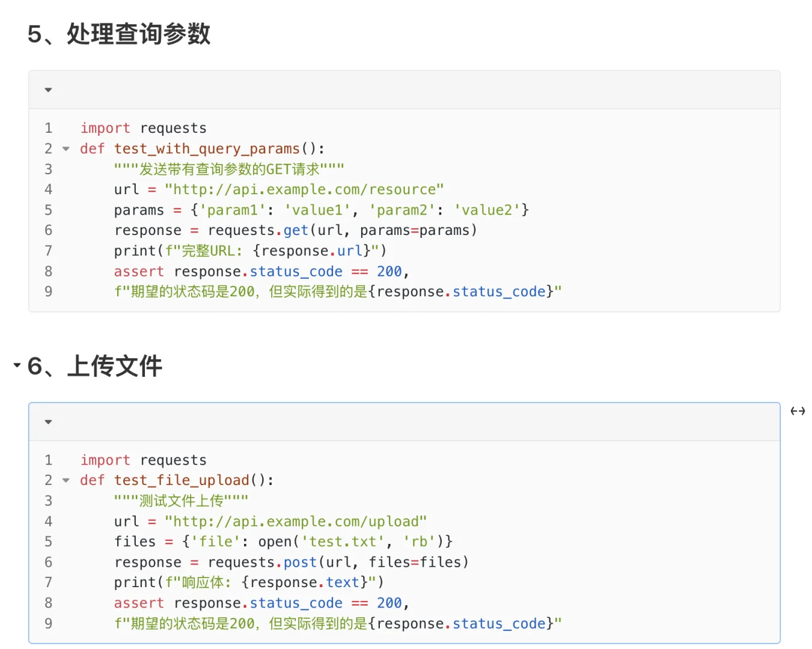Click the params dictionary line with 'param1'

[x=321, y=210]
